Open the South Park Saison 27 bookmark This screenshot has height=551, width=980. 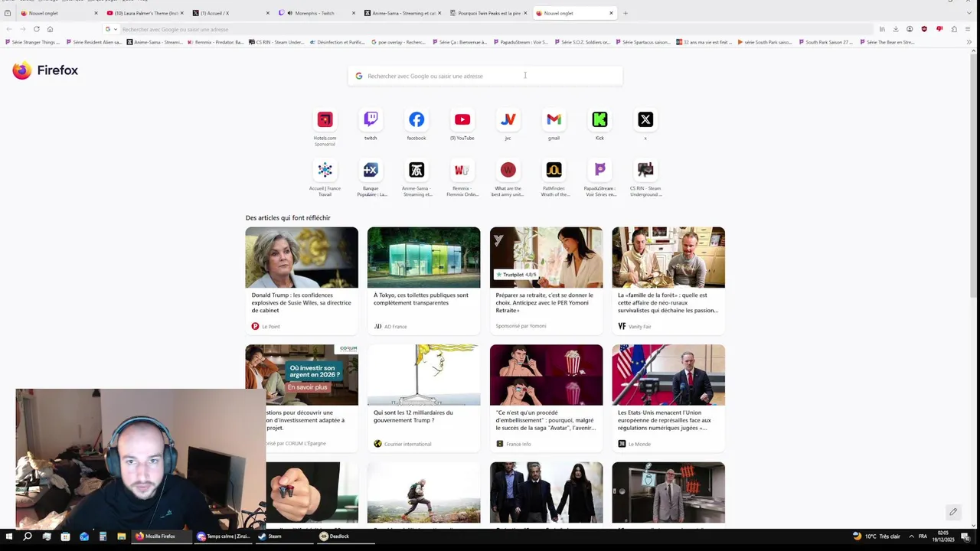pyautogui.click(x=825, y=42)
